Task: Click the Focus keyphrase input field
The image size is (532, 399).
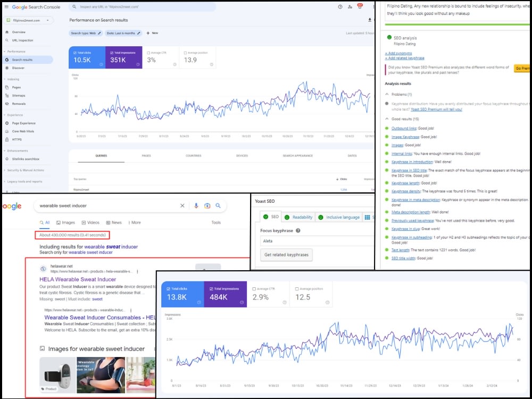Action: pyautogui.click(x=317, y=241)
